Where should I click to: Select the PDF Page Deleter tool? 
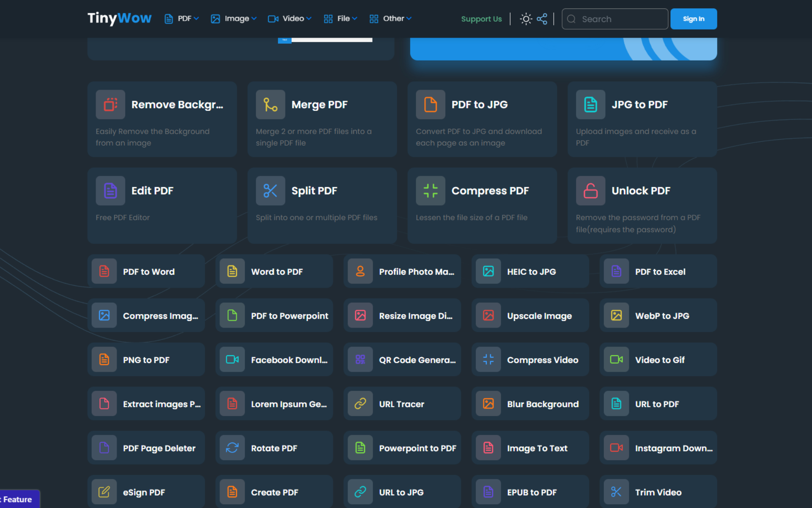coord(146,447)
